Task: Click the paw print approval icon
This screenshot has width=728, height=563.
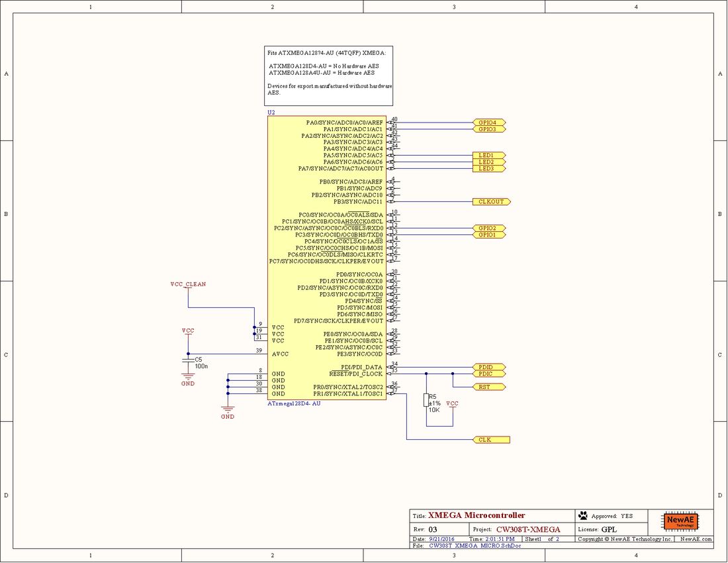Action: coord(583,515)
